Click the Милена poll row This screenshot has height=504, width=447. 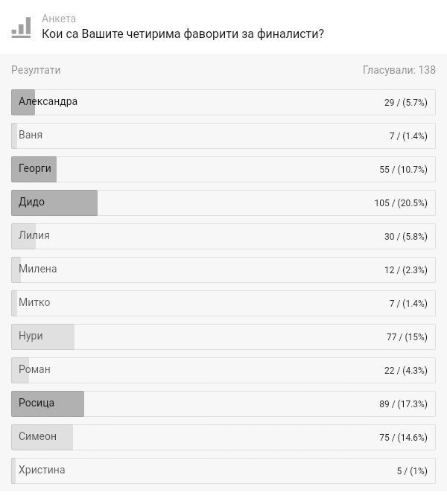[x=223, y=269]
